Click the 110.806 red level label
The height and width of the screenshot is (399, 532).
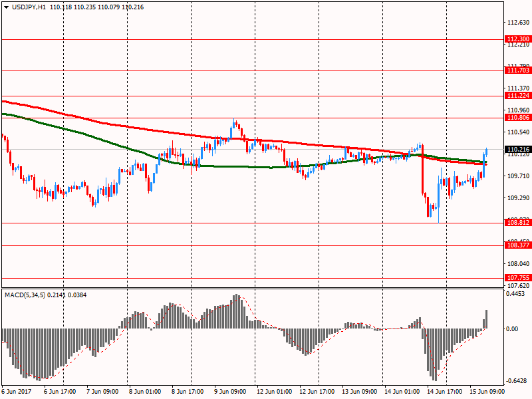[x=518, y=118]
